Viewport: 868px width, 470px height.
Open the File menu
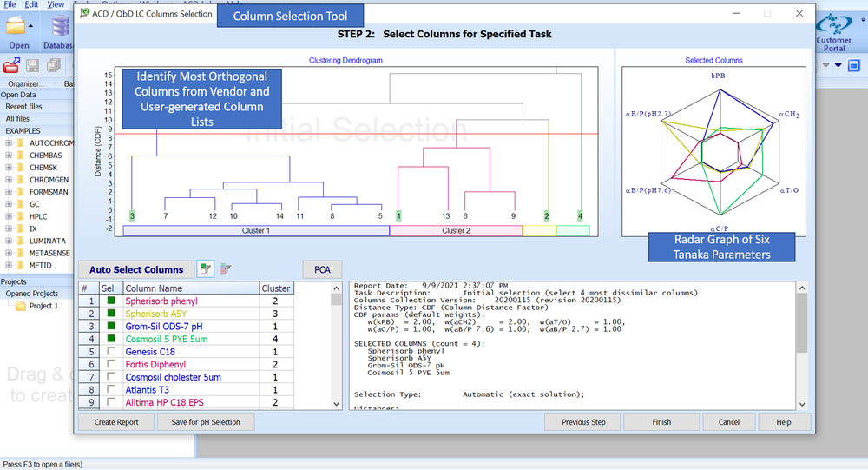(x=10, y=4)
